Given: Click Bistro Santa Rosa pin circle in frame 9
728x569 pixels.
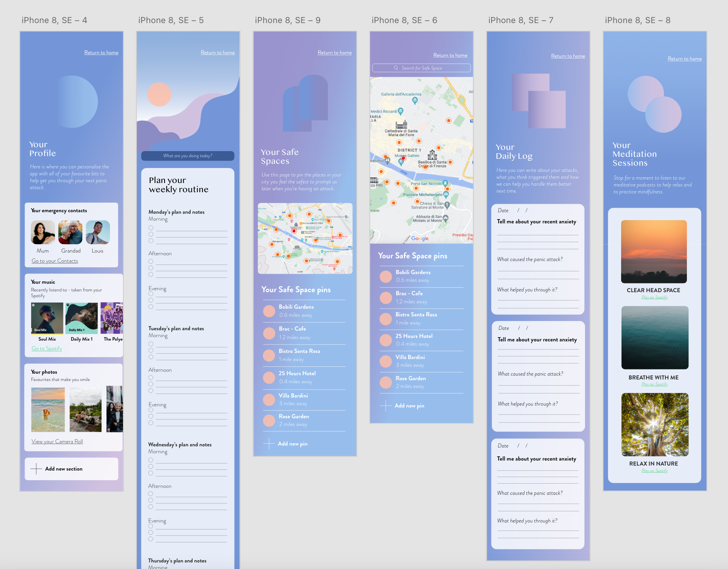Looking at the screenshot, I should (269, 355).
